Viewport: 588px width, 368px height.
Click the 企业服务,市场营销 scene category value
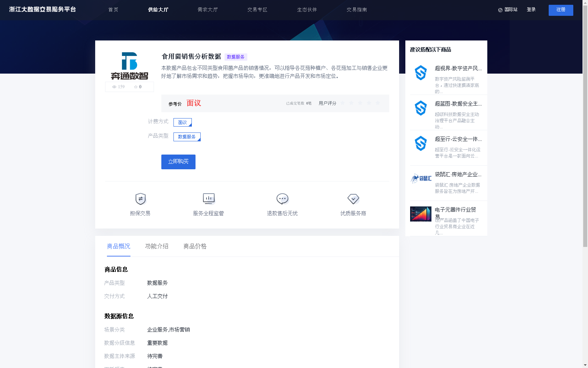click(168, 330)
